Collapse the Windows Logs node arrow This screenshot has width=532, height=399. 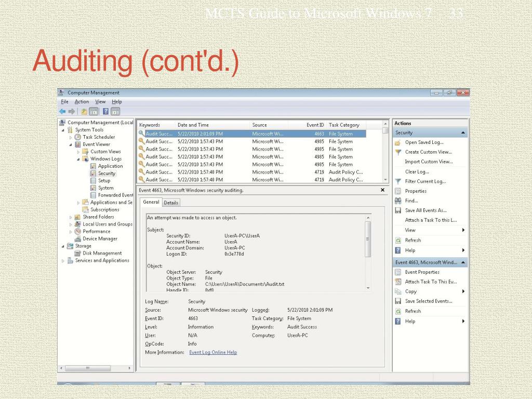78,159
